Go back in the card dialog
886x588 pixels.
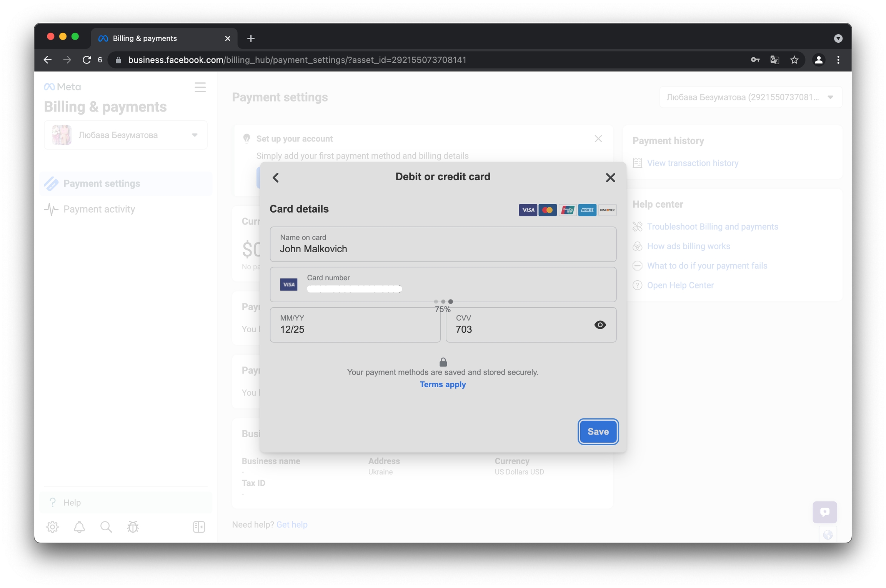pyautogui.click(x=275, y=177)
